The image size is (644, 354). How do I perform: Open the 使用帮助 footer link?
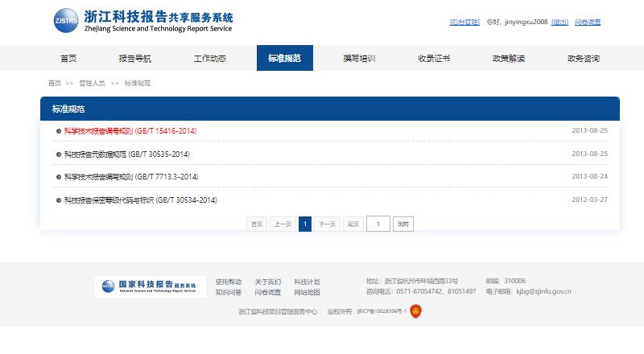pos(229,282)
